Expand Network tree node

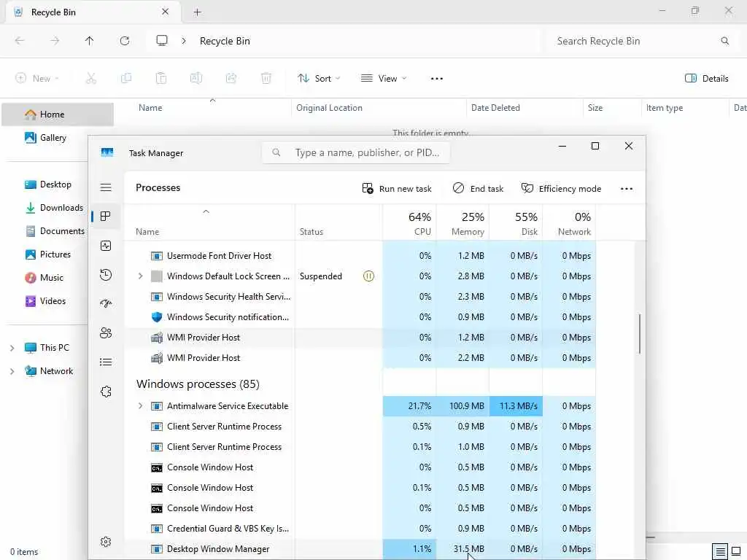pos(12,371)
